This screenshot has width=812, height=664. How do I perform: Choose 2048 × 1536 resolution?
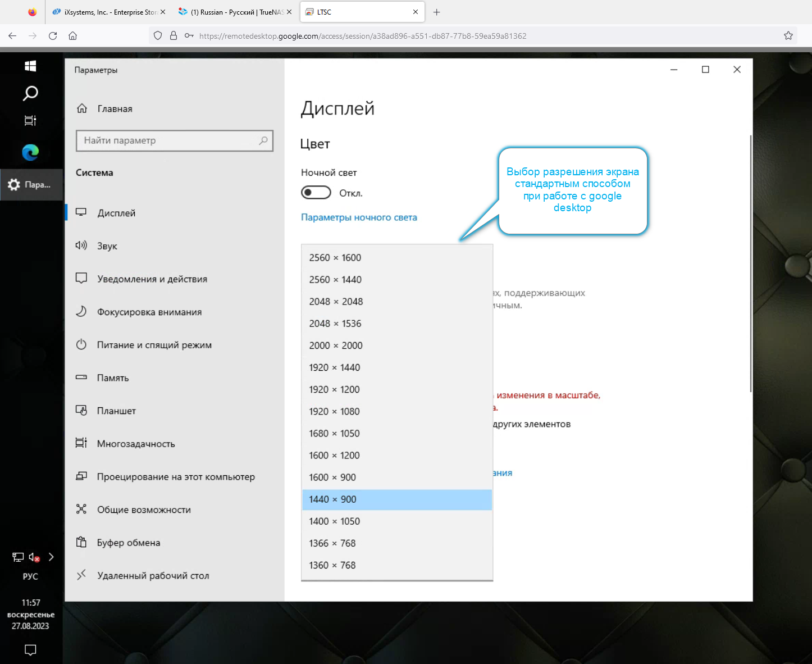pos(397,324)
